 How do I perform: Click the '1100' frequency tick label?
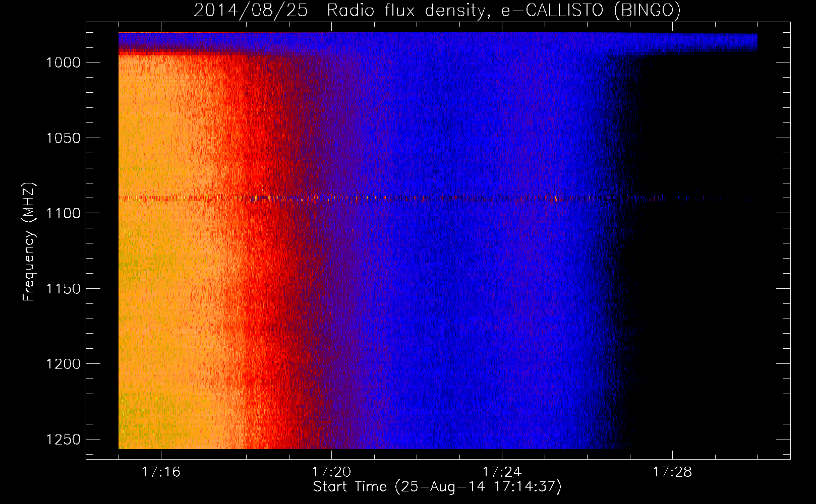(64, 213)
